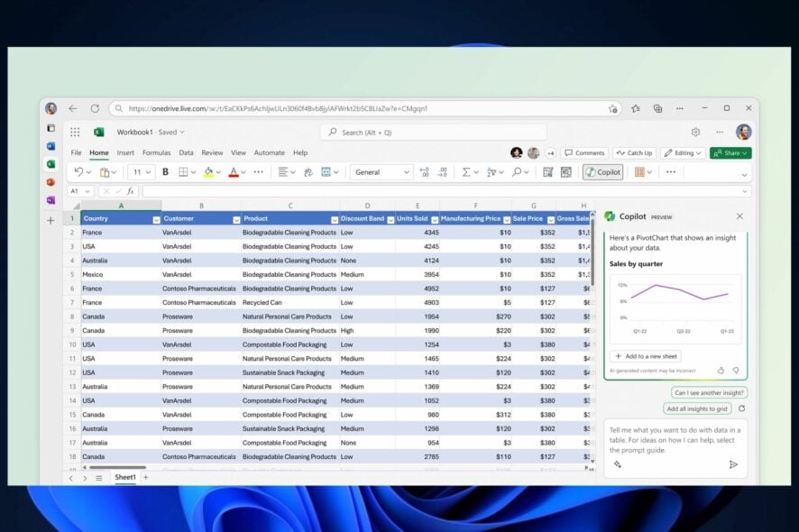Open the General number format dropdown
The image size is (799, 532).
click(381, 172)
